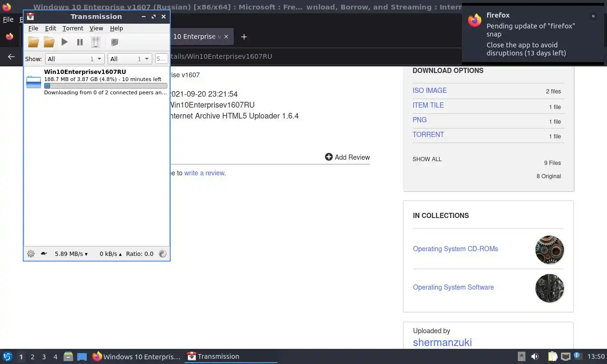Image resolution: width=607 pixels, height=364 pixels.
Task: Switch to workspace 3
Action: point(44,357)
